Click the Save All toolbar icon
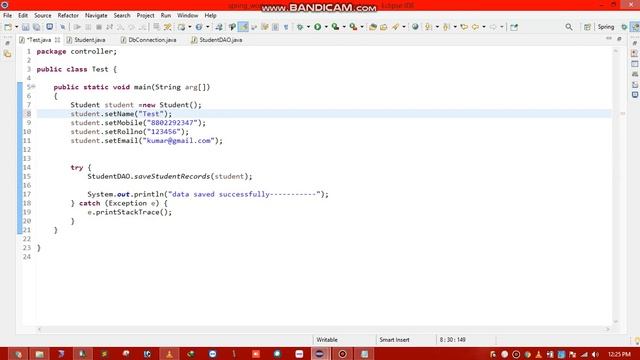This screenshot has width=640, height=360. [x=36, y=27]
